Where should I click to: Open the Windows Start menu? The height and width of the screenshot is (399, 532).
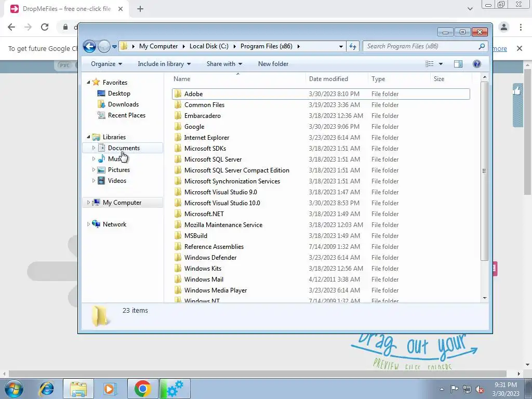pos(14,389)
